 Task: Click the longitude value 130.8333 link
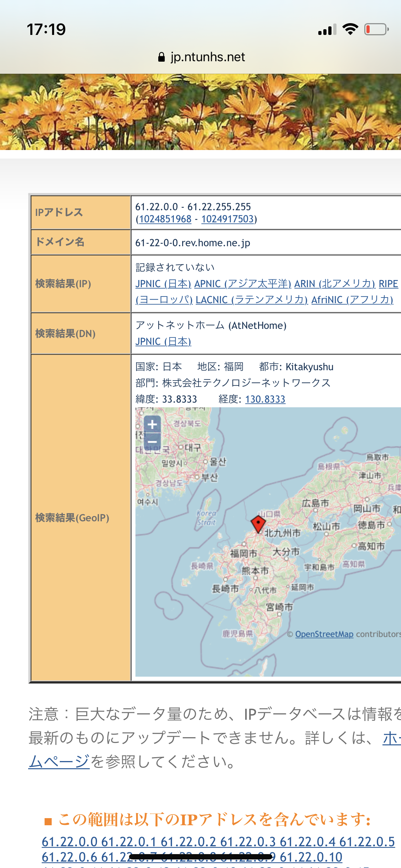coord(265,399)
